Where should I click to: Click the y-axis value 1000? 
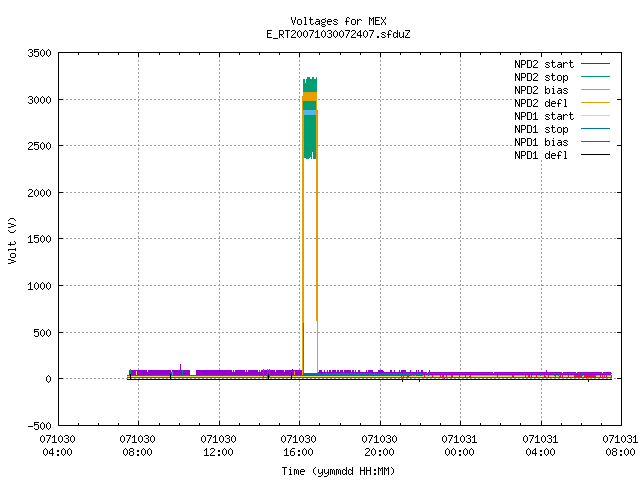[x=40, y=286]
